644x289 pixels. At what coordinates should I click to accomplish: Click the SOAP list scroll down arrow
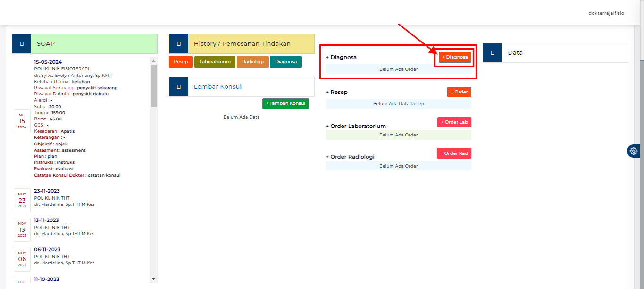153,279
